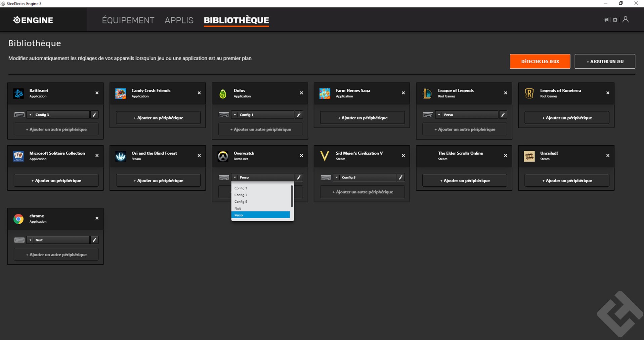Add another device to League of Legends
Screen dimensions: 644x340
[465, 129]
